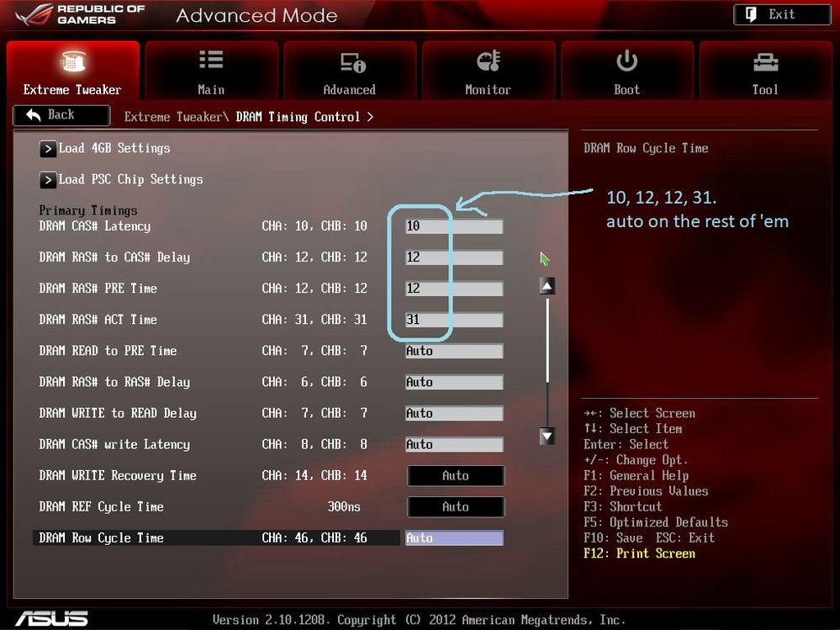Click the DRAM WRITE to READ Delay field
Screen dimensions: 840x630
(454, 413)
